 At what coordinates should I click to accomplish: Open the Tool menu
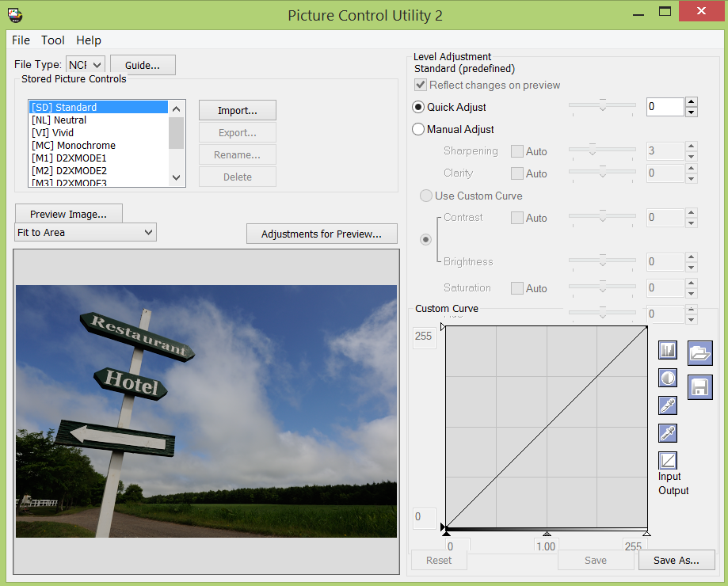[53, 40]
